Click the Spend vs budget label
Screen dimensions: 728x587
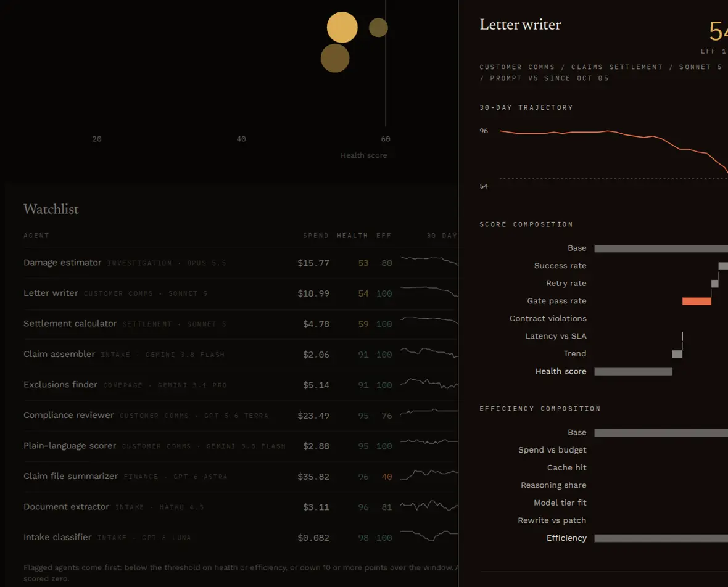[x=552, y=449]
